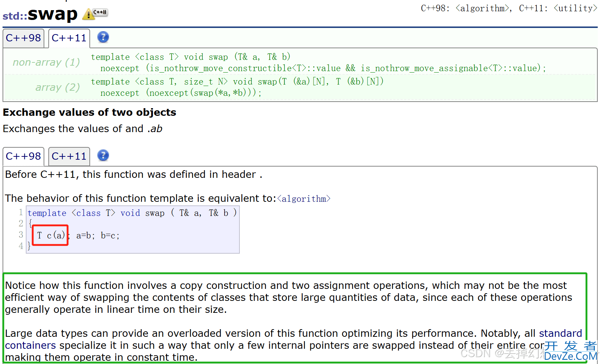Click the std::swap page title

click(40, 15)
